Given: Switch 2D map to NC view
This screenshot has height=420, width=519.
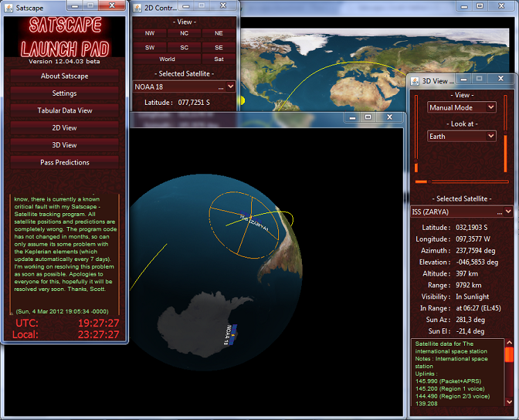Looking at the screenshot, I should pyautogui.click(x=185, y=33).
